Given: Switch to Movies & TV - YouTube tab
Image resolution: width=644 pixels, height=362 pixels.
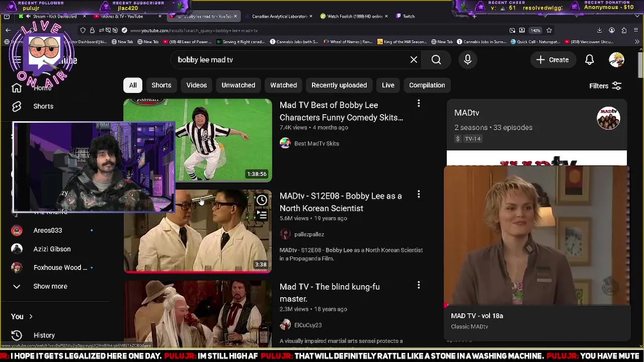Looking at the screenshot, I should point(128,17).
